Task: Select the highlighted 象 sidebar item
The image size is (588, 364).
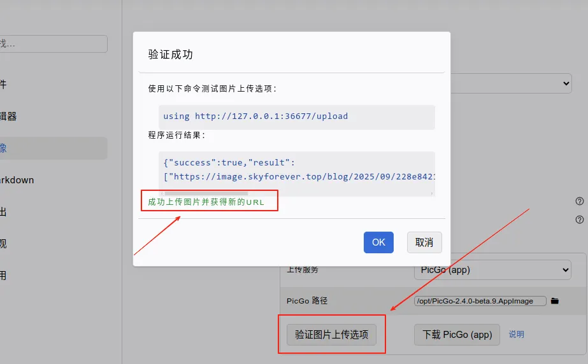Action: coord(54,148)
